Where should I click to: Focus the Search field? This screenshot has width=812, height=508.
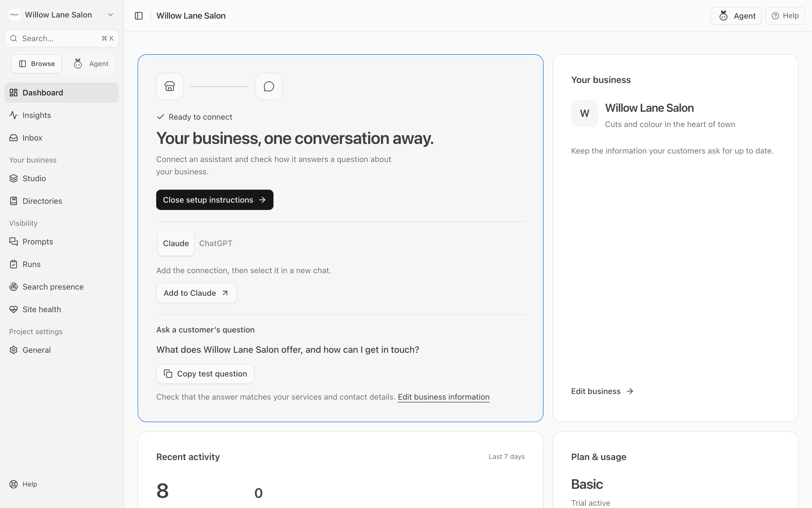click(x=62, y=38)
